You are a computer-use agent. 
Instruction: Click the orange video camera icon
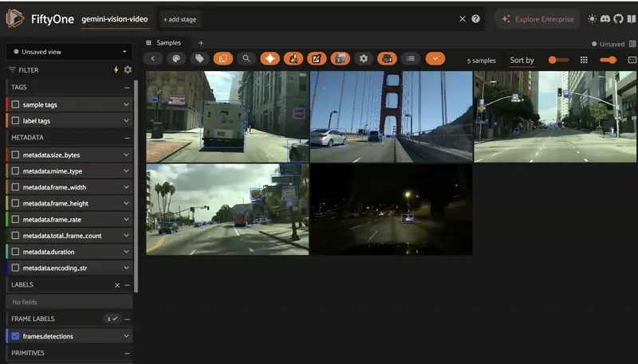click(x=387, y=58)
